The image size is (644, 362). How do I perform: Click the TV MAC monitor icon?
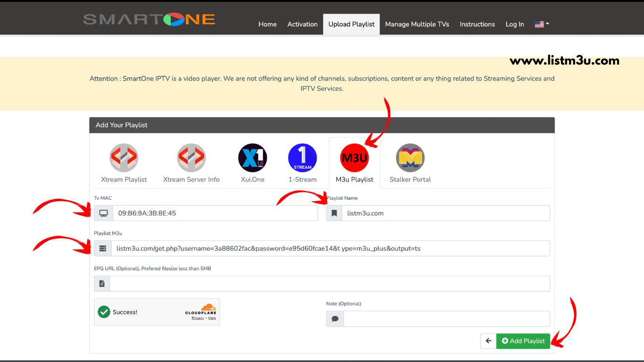click(103, 213)
